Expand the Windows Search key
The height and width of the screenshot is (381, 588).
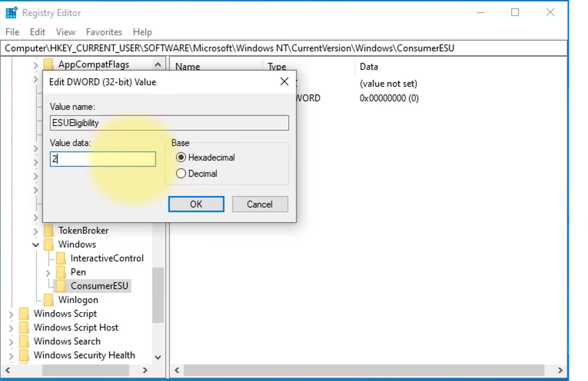point(11,342)
